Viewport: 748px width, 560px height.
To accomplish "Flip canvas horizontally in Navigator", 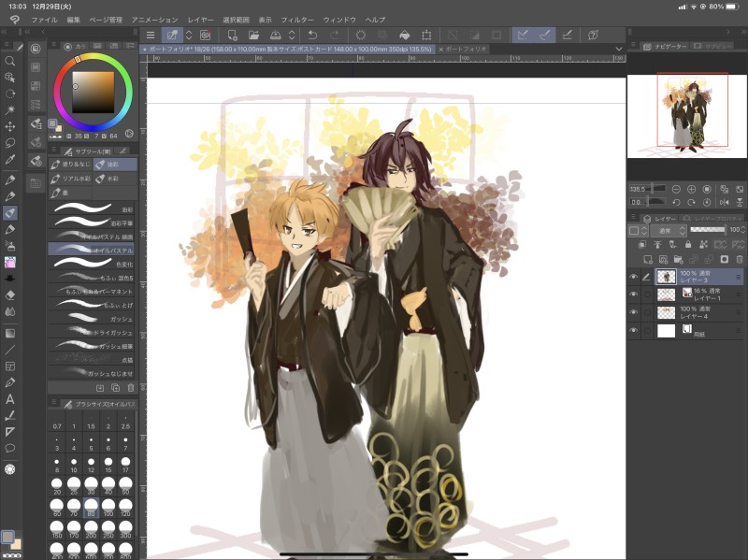I will tap(724, 202).
